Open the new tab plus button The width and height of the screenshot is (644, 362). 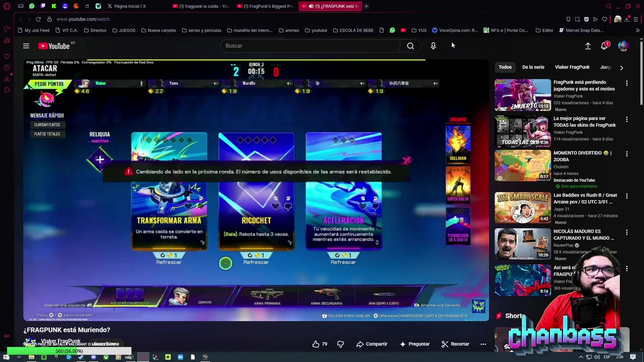366,6
